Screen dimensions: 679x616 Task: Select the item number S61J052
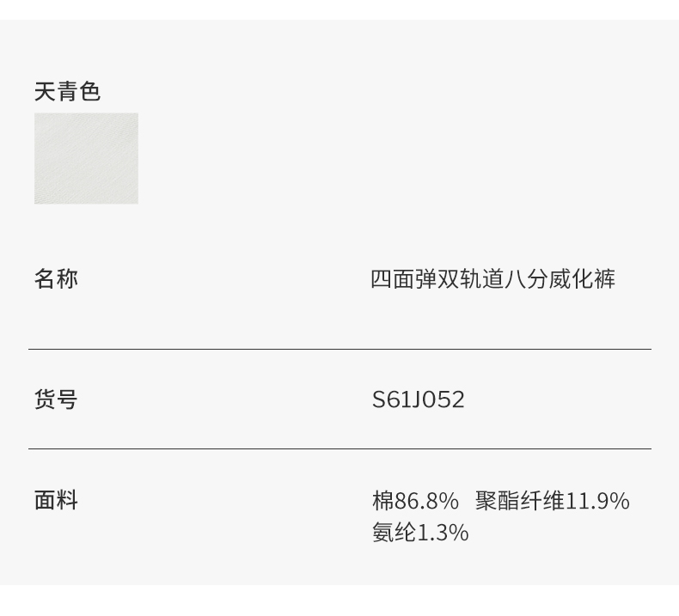pyautogui.click(x=418, y=399)
